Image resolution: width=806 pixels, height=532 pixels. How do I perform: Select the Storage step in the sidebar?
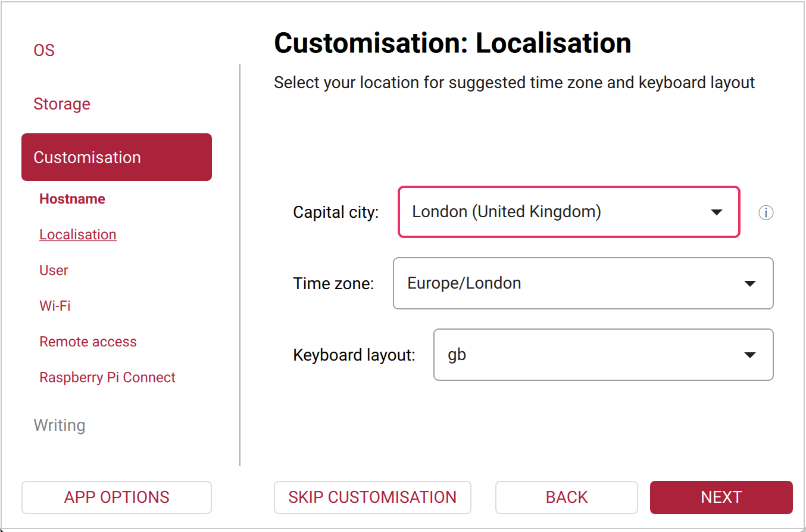tap(62, 104)
